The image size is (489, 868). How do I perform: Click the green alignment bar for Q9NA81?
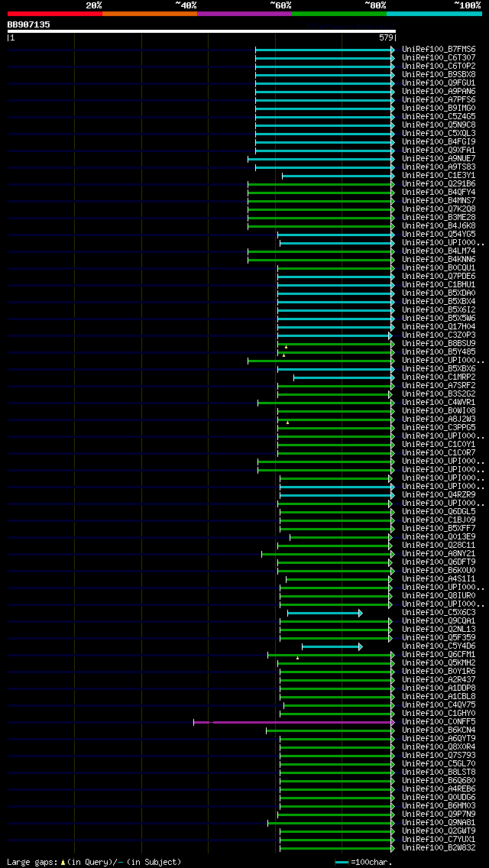(331, 823)
